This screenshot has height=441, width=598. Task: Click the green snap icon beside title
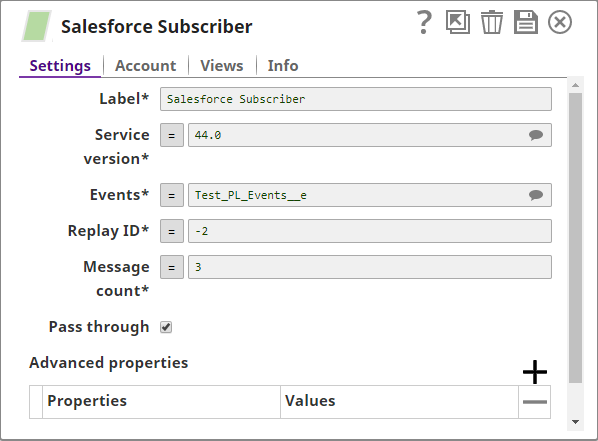pyautogui.click(x=37, y=26)
